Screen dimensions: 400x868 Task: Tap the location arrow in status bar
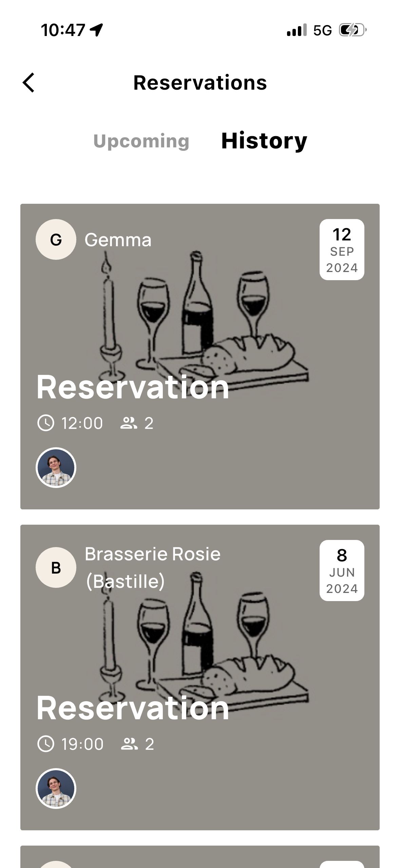pyautogui.click(x=96, y=30)
